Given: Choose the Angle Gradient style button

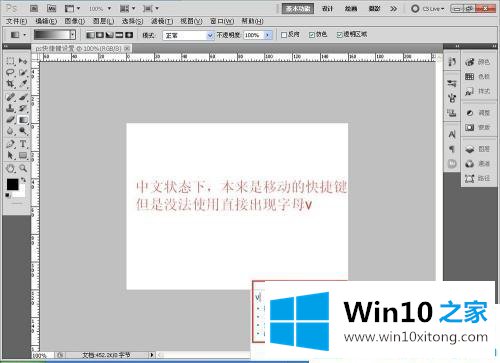Looking at the screenshot, I should coord(110,35).
